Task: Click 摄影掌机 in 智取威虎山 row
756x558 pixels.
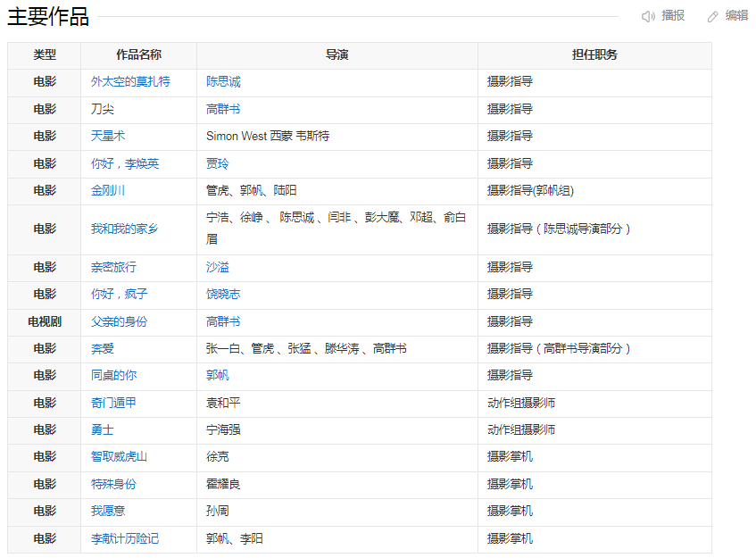Action: [510, 456]
